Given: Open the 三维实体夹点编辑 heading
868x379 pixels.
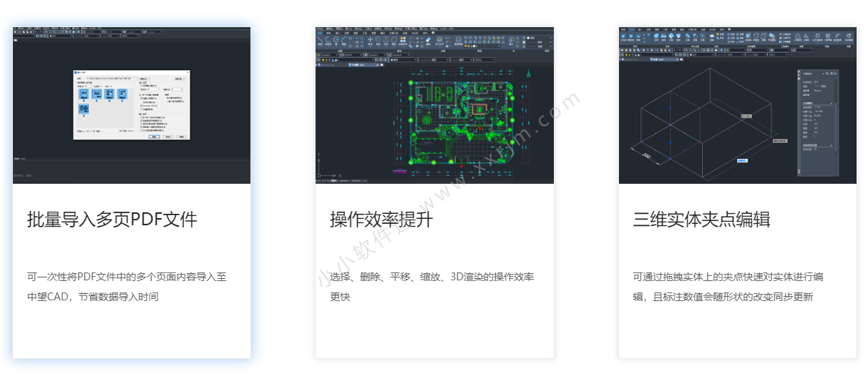Looking at the screenshot, I should click(x=701, y=220).
